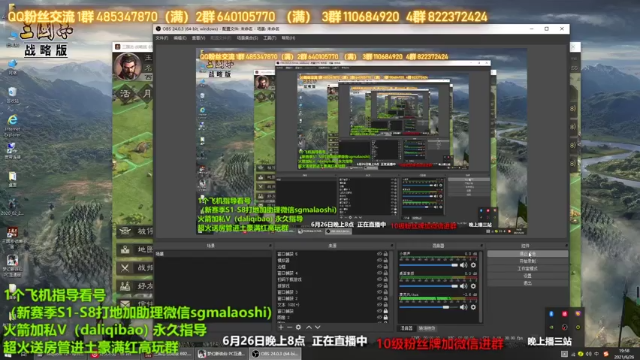The height and width of the screenshot is (360, 640).
Task: Toggle lock for 模拟器 source
Action: pyautogui.click(x=386, y=260)
